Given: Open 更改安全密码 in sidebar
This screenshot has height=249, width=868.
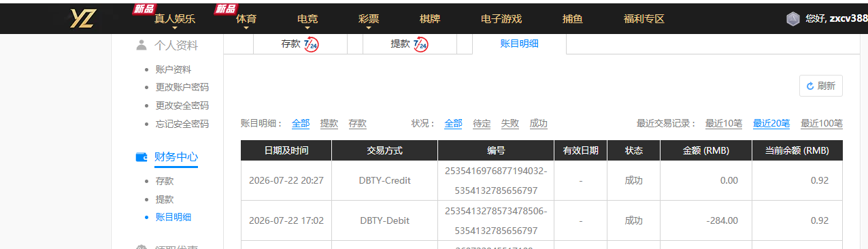Looking at the screenshot, I should tap(182, 105).
